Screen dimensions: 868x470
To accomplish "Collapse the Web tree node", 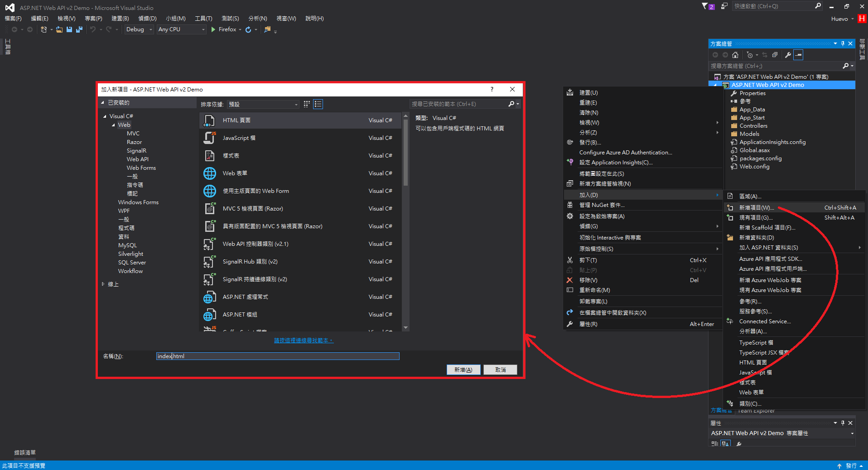I will [x=113, y=125].
